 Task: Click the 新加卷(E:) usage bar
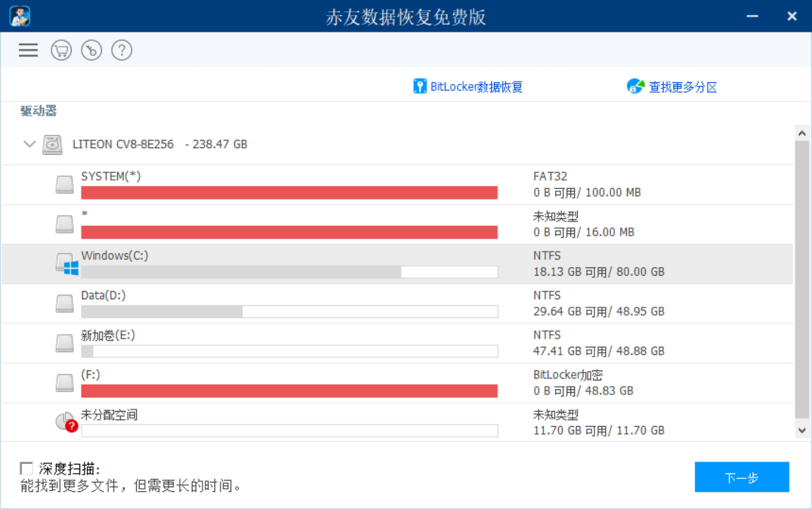pyautogui.click(x=289, y=351)
